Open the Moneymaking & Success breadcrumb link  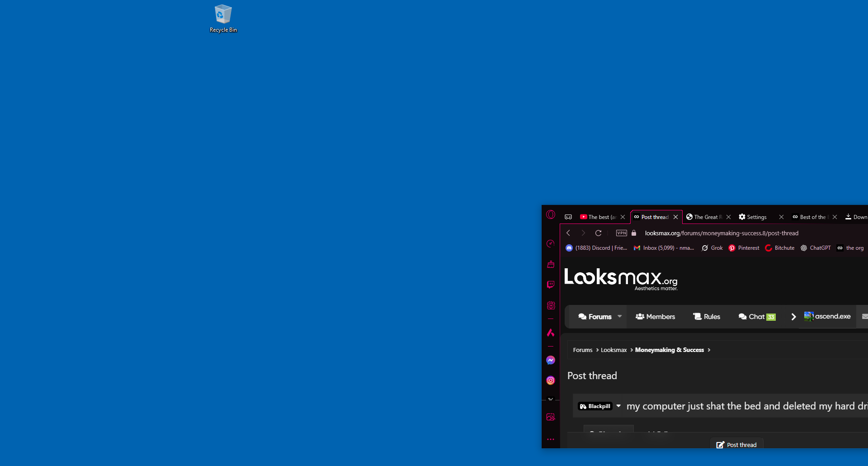pos(669,350)
